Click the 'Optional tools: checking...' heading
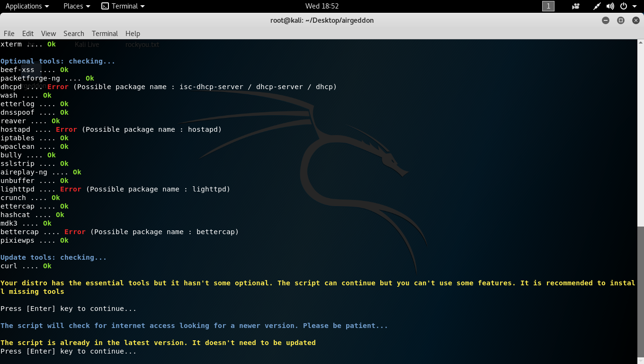 click(x=58, y=61)
